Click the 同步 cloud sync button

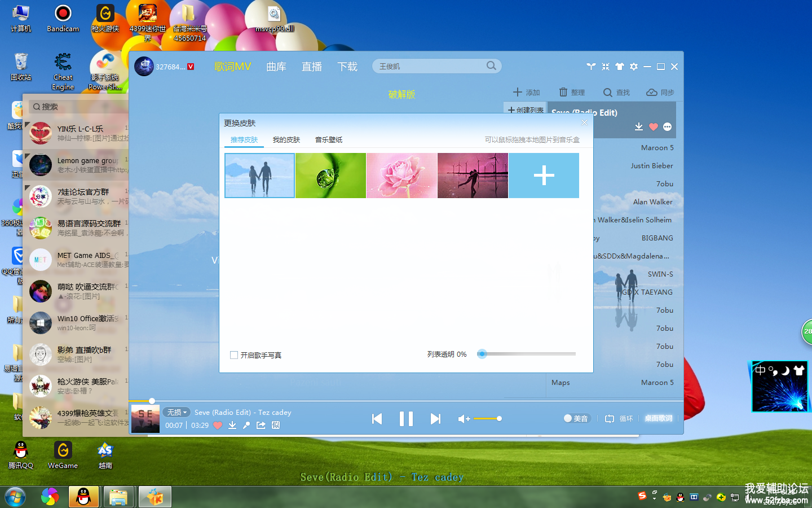[660, 92]
